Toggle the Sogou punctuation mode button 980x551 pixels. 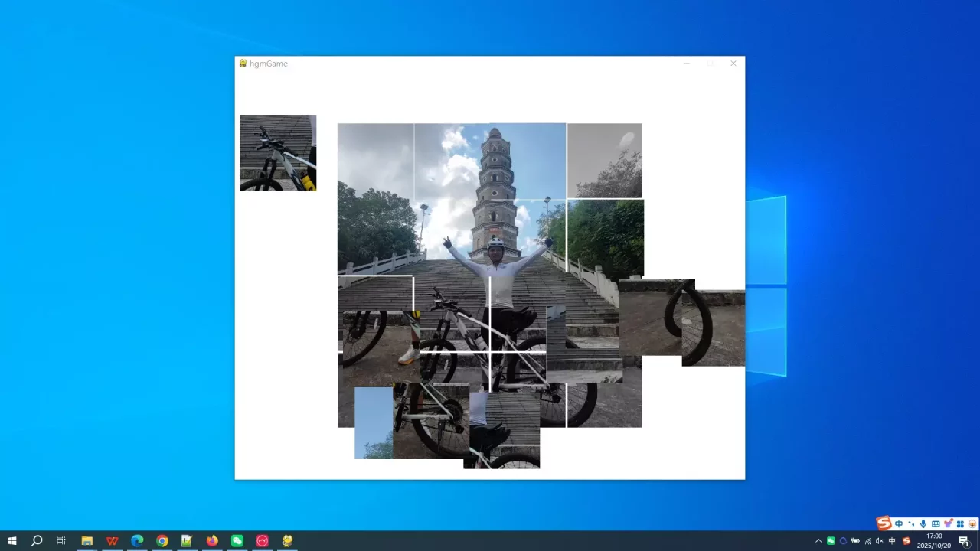tap(911, 523)
